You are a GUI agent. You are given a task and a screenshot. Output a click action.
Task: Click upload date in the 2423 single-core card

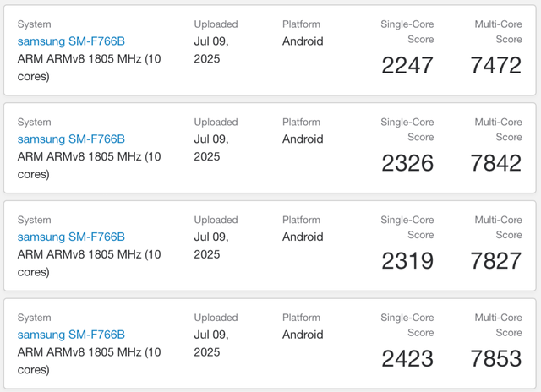click(x=210, y=344)
